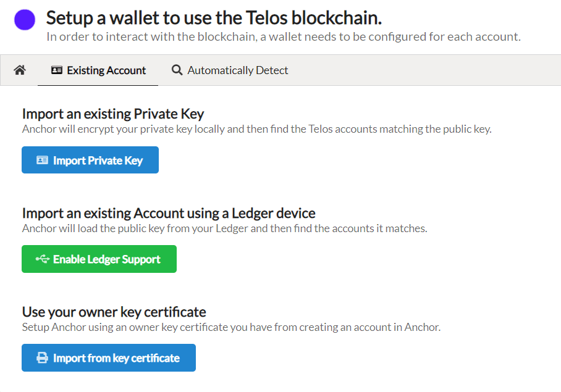Choose Import from key certificate
Screen dimensions: 561x392
tap(109, 357)
